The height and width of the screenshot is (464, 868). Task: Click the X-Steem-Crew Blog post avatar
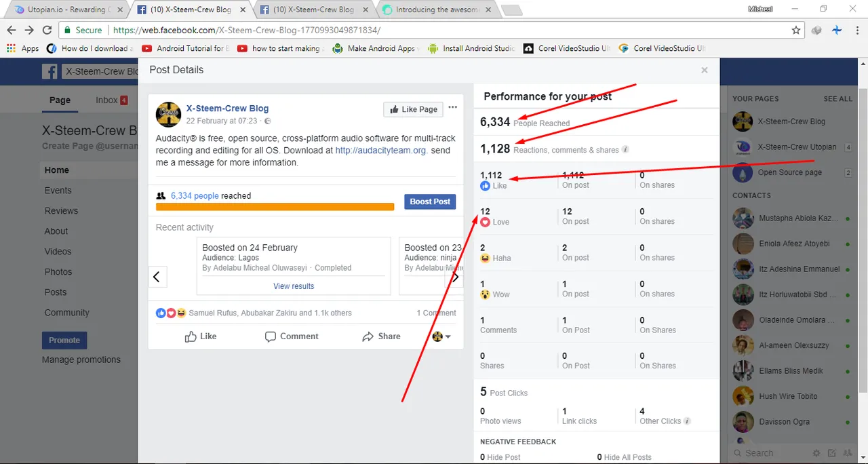(168, 115)
